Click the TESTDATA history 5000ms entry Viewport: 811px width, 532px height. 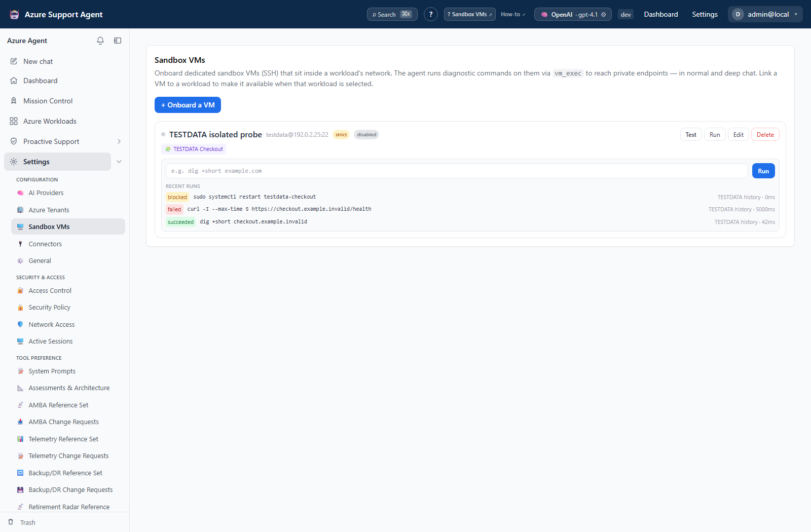[x=742, y=209]
